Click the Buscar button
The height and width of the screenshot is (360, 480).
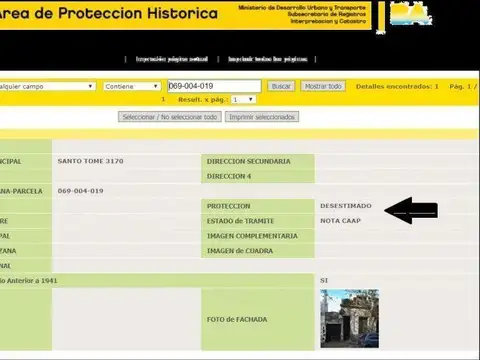pyautogui.click(x=281, y=86)
